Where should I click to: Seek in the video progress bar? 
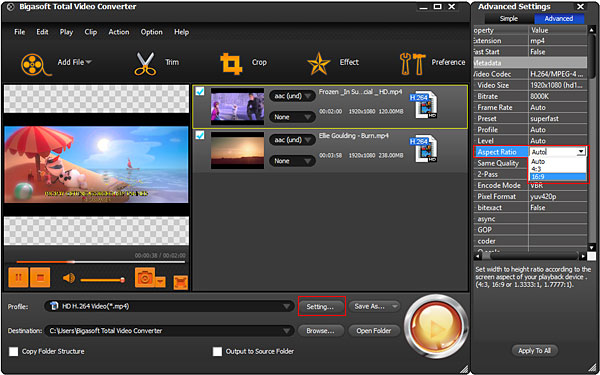[101, 262]
